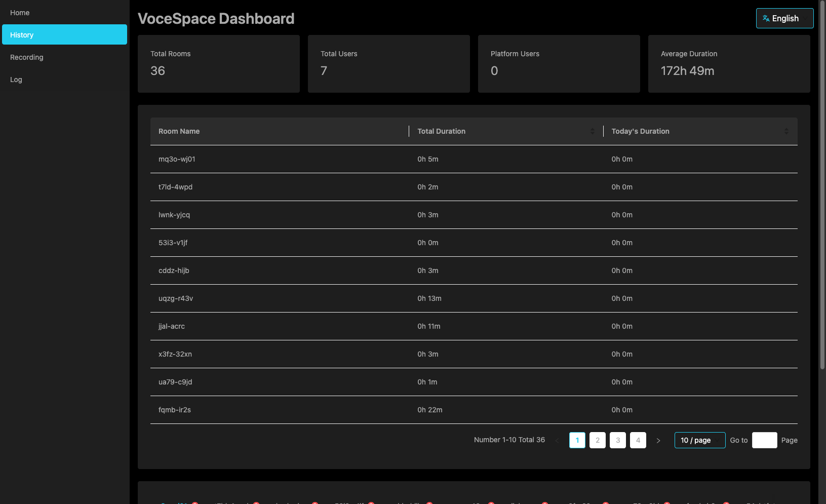This screenshot has height=504, width=826.
Task: Open the Log sidebar item
Action: (x=64, y=79)
